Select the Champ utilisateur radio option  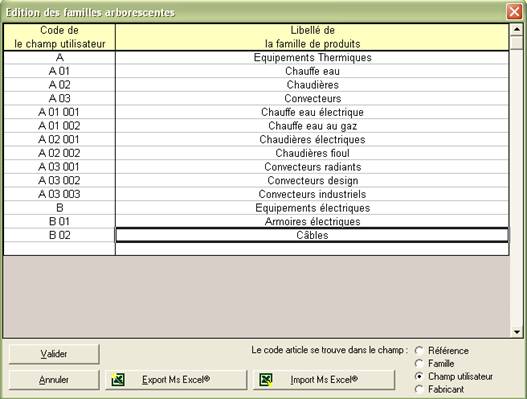419,376
